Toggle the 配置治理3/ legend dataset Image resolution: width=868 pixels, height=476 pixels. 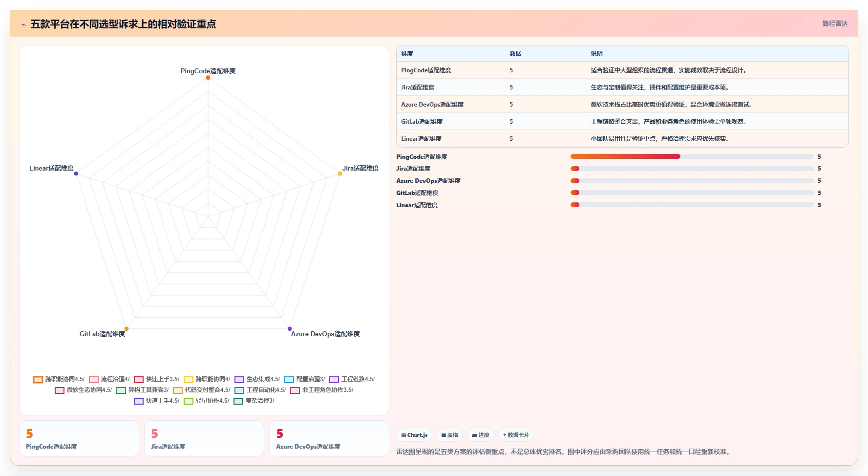tap(305, 379)
